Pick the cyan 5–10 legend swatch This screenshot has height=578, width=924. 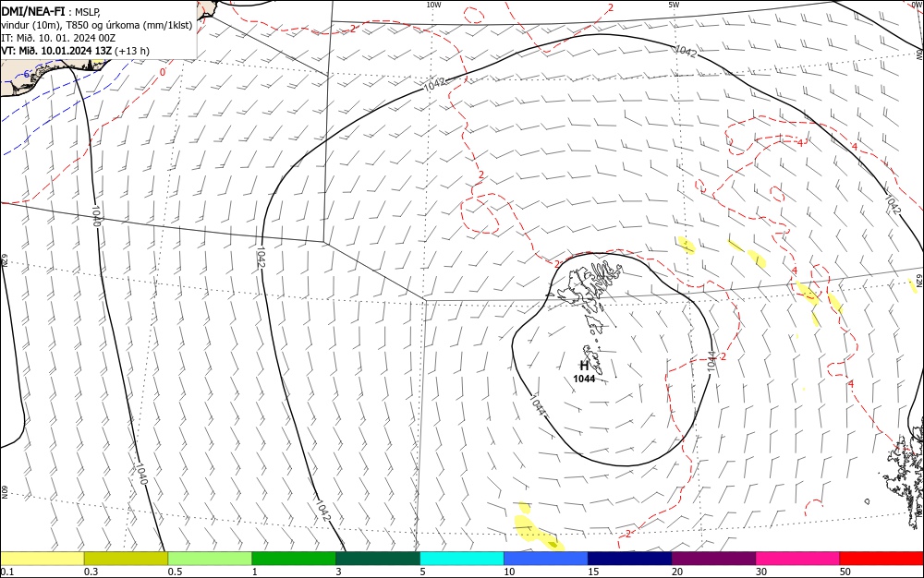[462, 559]
